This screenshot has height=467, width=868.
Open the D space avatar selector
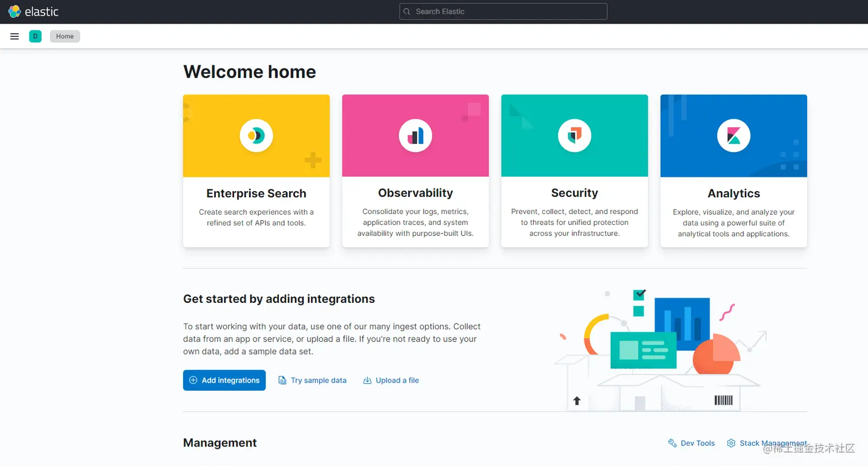click(x=36, y=36)
